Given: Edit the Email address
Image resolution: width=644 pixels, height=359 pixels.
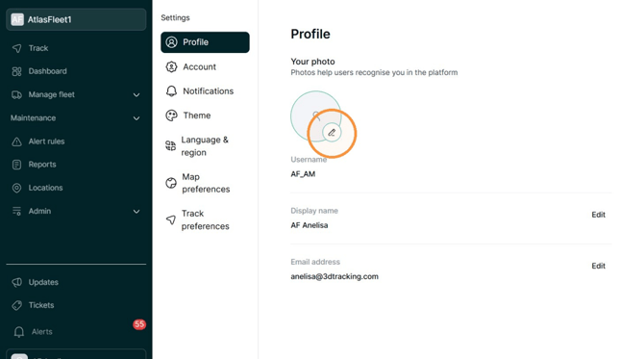Looking at the screenshot, I should point(598,266).
